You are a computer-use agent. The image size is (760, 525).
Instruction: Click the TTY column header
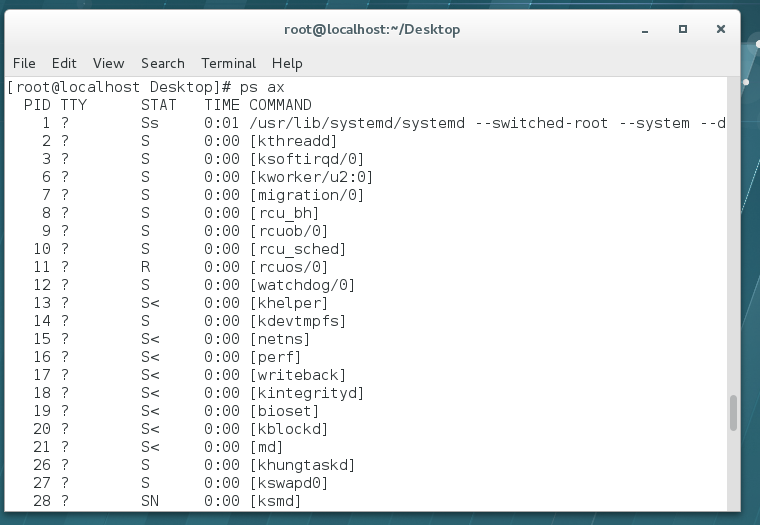74,105
